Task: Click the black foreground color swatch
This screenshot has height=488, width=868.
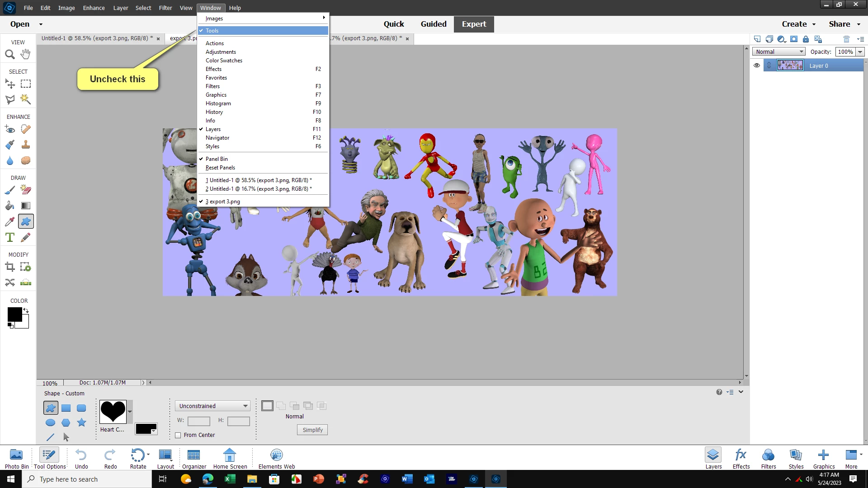Action: 14,314
